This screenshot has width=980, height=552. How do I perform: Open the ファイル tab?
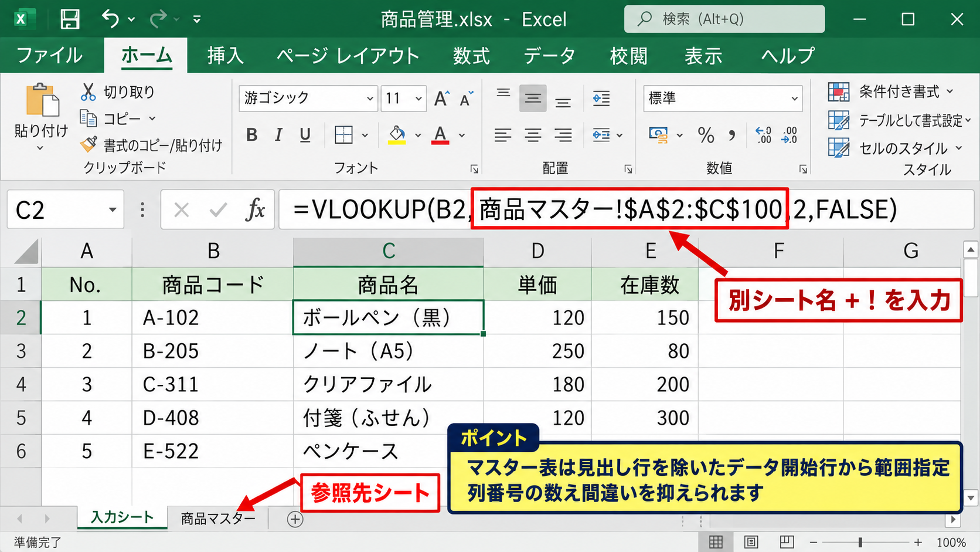50,56
